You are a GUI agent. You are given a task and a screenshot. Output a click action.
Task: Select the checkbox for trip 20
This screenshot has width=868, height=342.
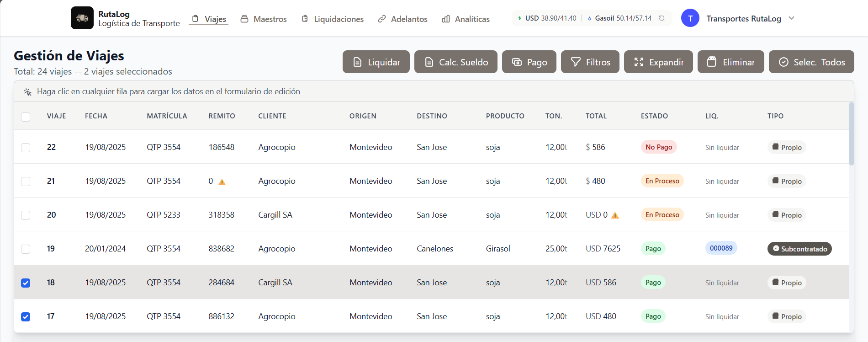click(26, 215)
